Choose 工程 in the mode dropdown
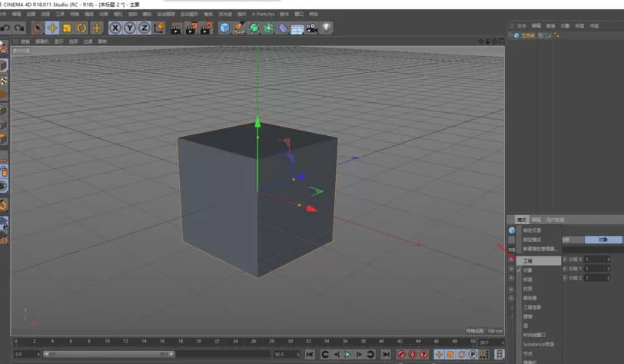Screen dimensions: 624x364 tap(539, 261)
